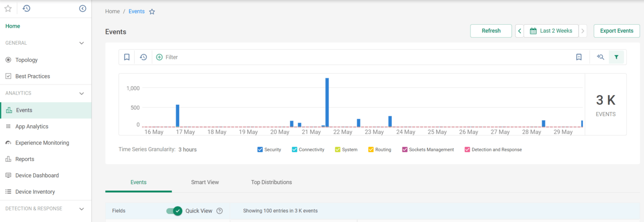Open the Last 2 Weeks date range picker

pos(551,31)
